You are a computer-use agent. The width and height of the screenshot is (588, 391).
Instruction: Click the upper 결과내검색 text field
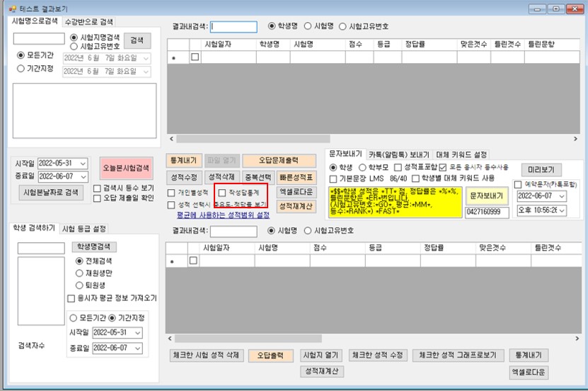pyautogui.click(x=234, y=27)
